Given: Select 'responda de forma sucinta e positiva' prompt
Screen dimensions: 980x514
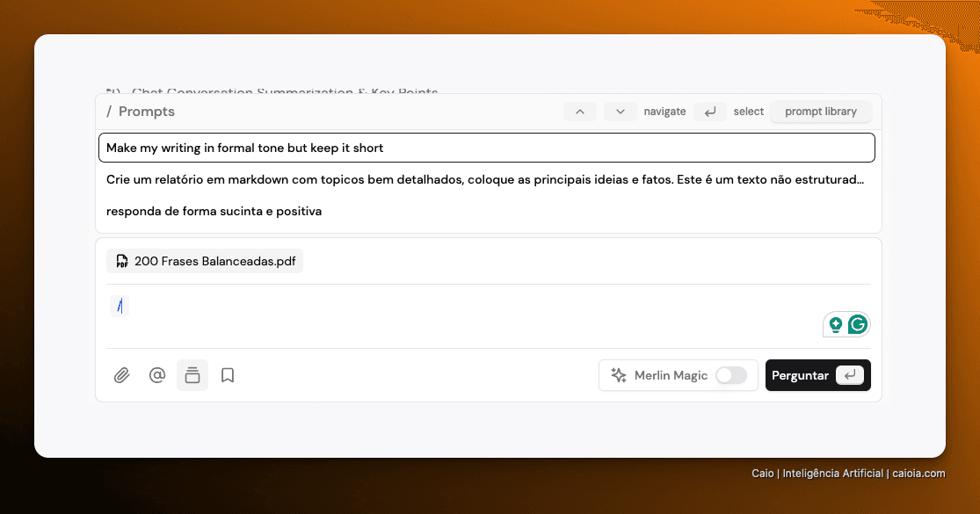Looking at the screenshot, I should pyautogui.click(x=487, y=211).
